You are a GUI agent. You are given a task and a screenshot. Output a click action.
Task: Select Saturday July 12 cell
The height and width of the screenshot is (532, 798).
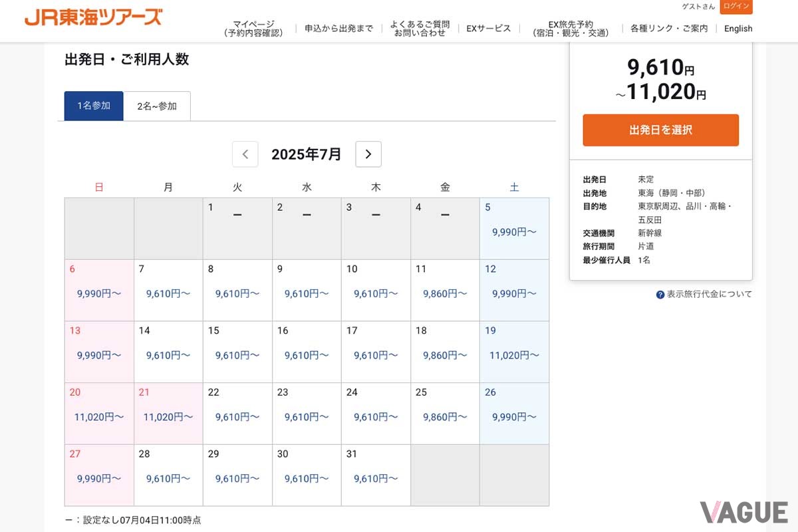pyautogui.click(x=514, y=291)
